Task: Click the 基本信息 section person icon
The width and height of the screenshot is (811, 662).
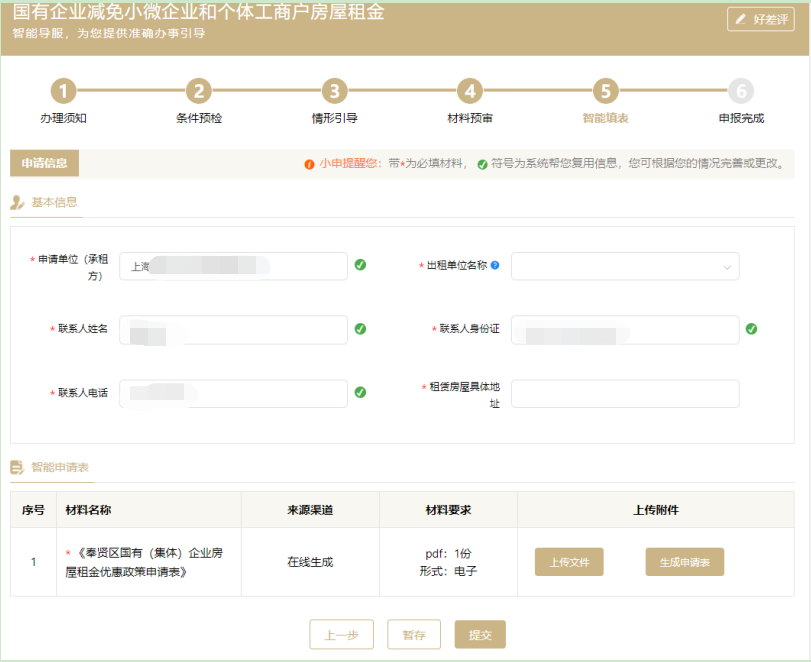Action: (17, 203)
